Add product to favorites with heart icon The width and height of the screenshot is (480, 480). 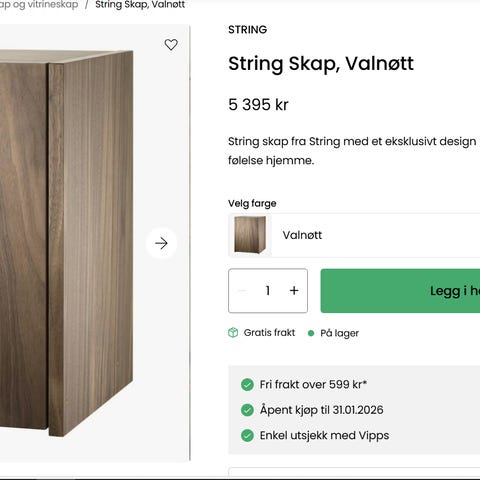[x=171, y=44]
